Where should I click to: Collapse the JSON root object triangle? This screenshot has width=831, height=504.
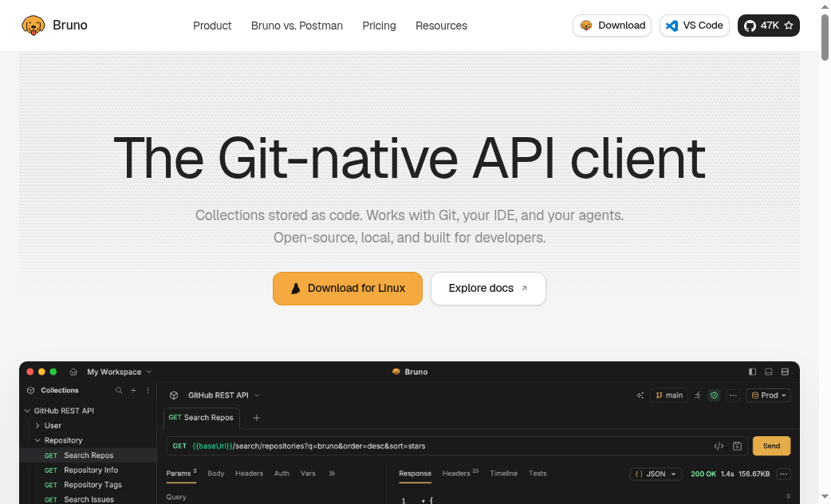(423, 501)
